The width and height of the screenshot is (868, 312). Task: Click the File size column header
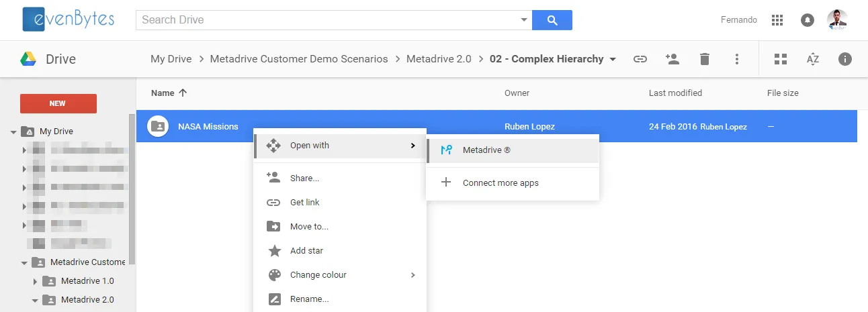pyautogui.click(x=783, y=93)
